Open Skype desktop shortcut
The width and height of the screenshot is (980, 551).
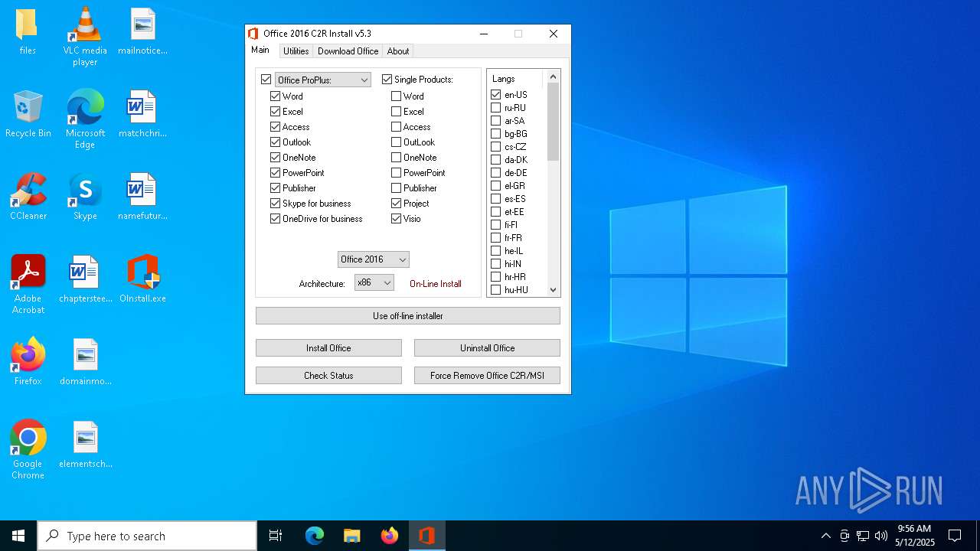pos(85,196)
